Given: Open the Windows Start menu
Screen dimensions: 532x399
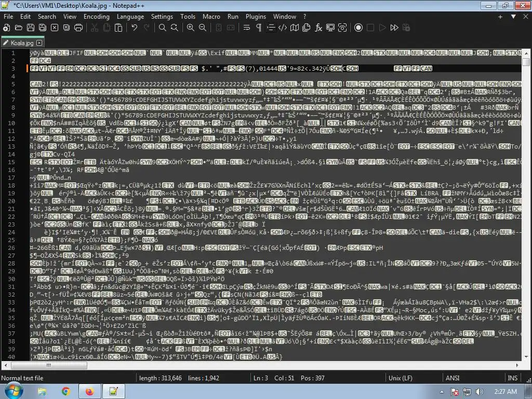Looking at the screenshot, I should coord(14,392).
